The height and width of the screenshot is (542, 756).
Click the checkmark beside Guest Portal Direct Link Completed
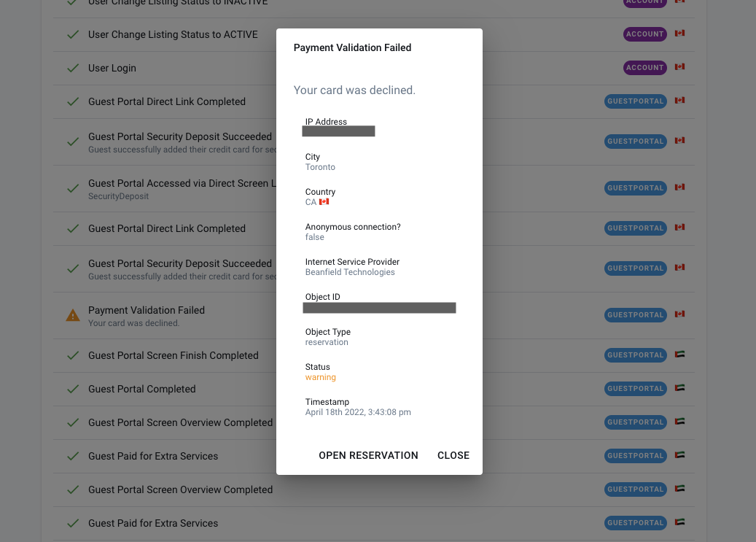(72, 101)
